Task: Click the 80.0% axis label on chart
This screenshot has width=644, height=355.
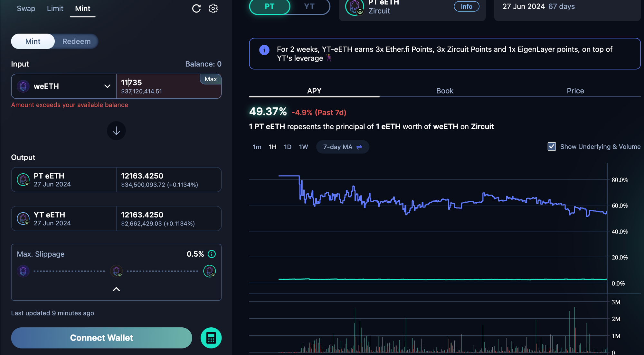Action: [620, 180]
